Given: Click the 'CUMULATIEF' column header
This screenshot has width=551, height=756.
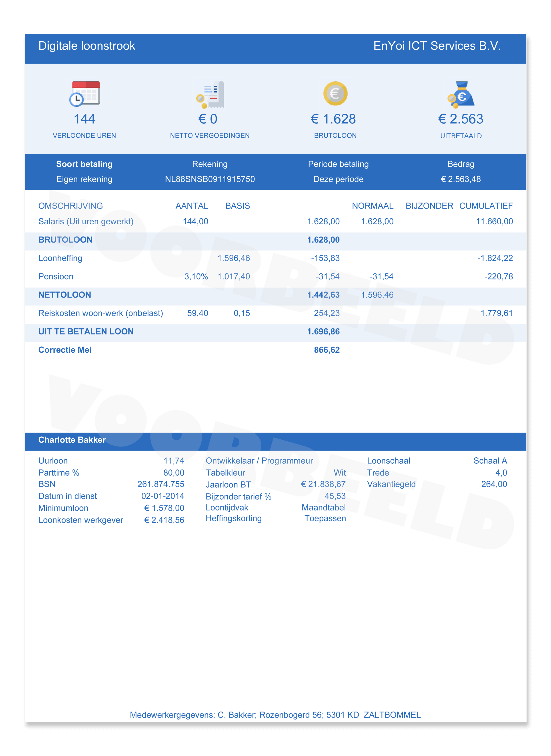Looking at the screenshot, I should tap(486, 206).
